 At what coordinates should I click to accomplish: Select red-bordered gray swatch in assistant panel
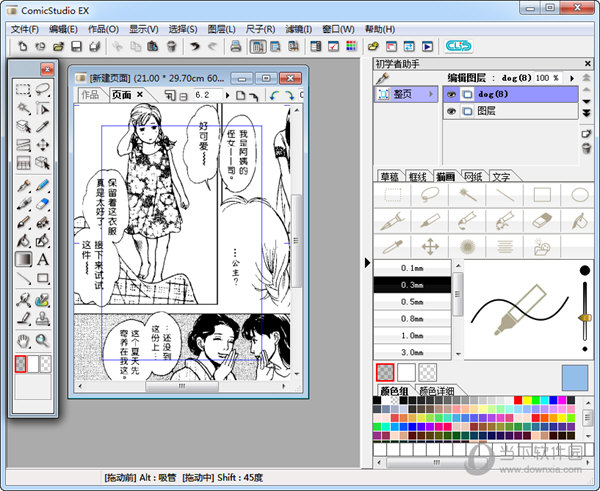tap(385, 372)
